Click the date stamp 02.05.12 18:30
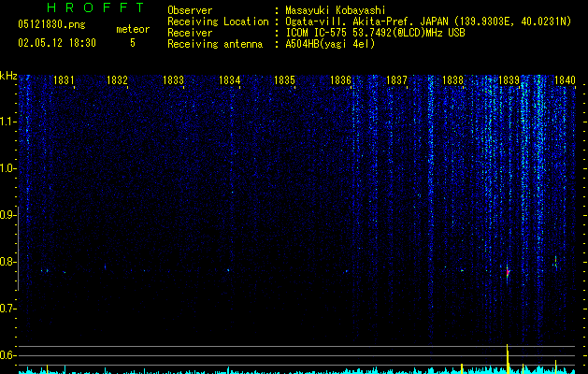The width and height of the screenshot is (588, 374). click(x=57, y=43)
